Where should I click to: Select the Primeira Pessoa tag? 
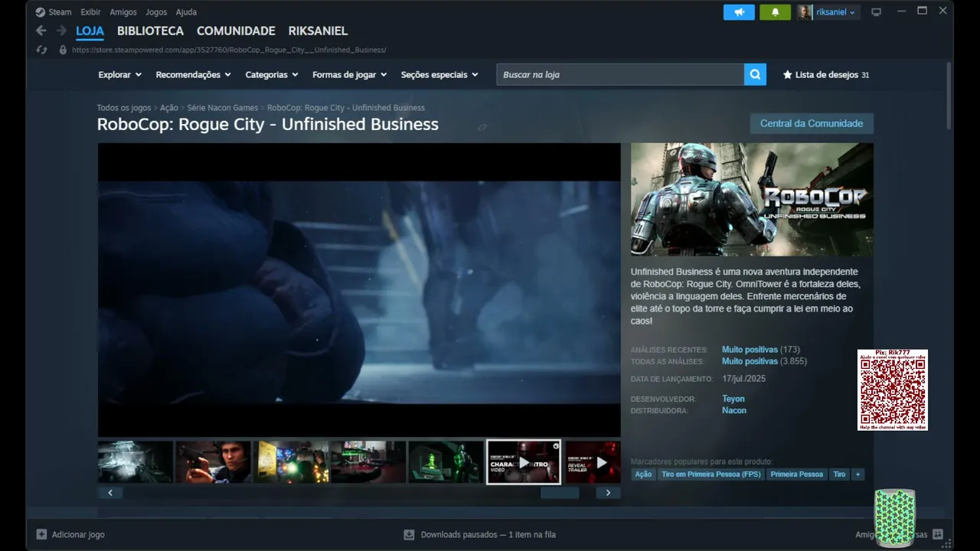[797, 474]
